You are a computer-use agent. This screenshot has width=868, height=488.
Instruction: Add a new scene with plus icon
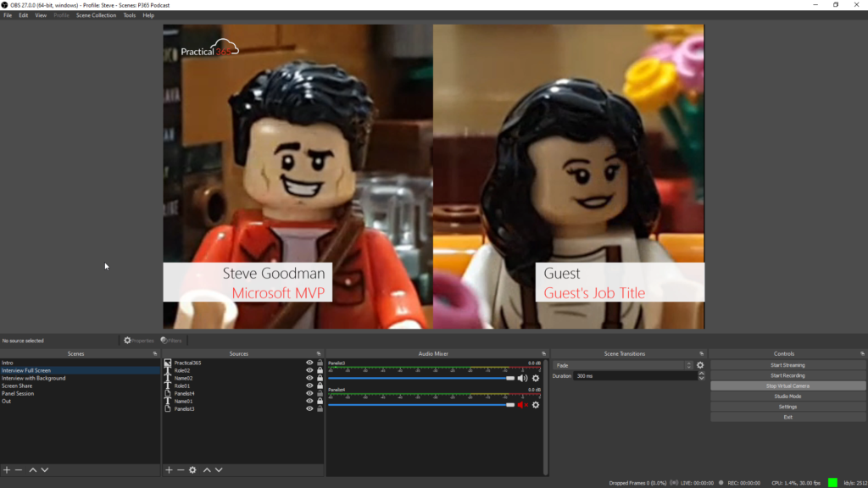point(7,469)
